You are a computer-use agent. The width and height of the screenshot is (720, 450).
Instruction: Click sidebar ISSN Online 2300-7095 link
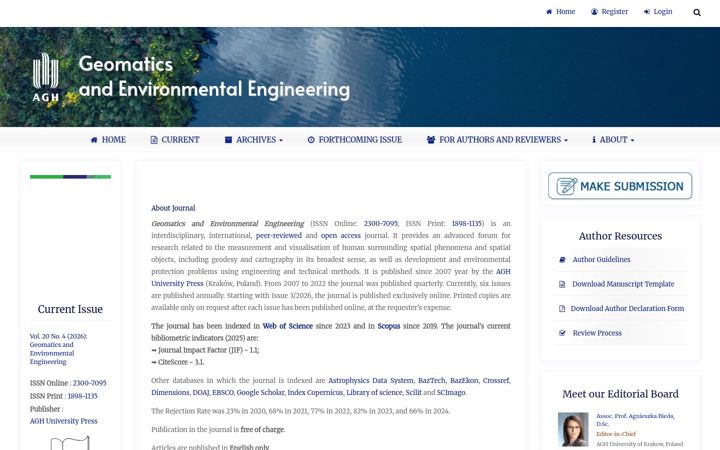(90, 383)
